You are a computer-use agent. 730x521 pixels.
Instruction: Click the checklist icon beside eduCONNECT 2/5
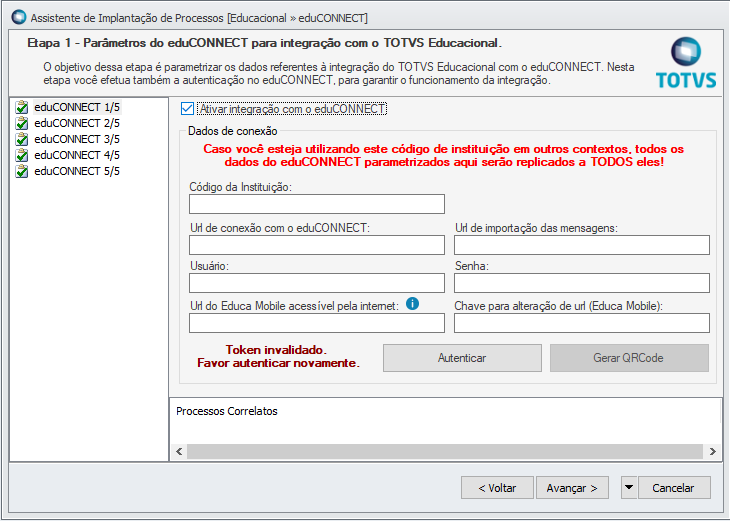click(x=21, y=123)
